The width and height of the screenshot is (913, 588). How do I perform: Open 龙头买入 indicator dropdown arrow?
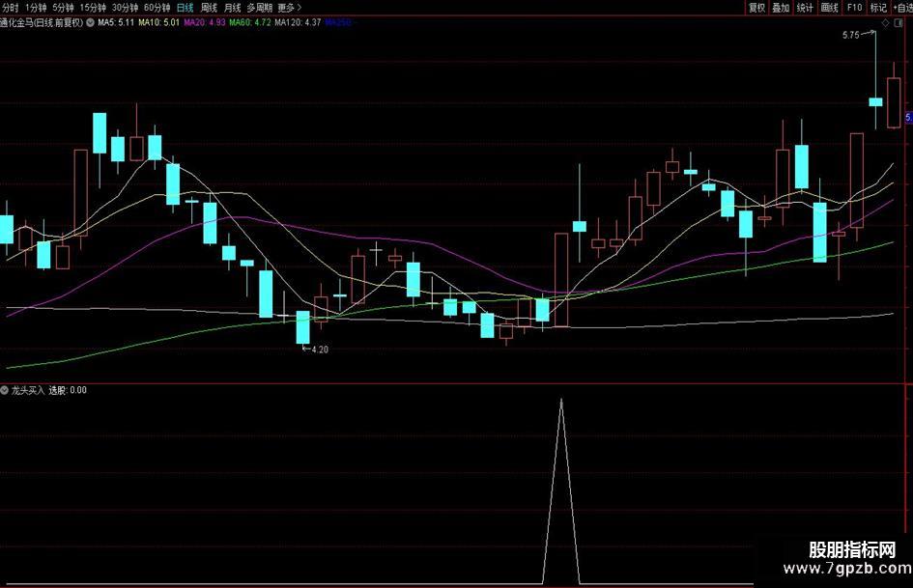pyautogui.click(x=5, y=390)
